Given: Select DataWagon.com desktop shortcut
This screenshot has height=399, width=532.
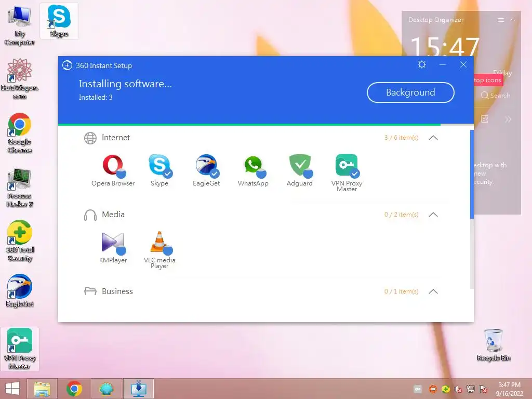Looking at the screenshot, I should (20, 79).
